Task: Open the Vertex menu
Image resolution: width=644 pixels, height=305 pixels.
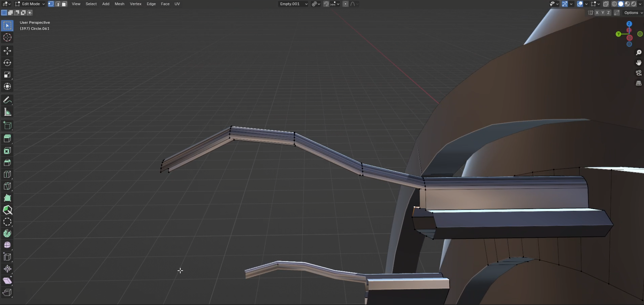Action: 136,4
